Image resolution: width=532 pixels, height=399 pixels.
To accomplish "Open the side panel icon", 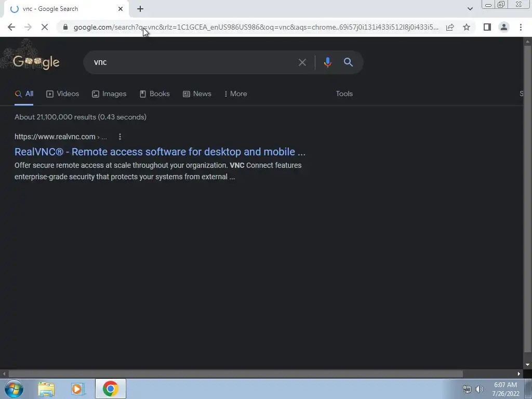I will click(487, 27).
